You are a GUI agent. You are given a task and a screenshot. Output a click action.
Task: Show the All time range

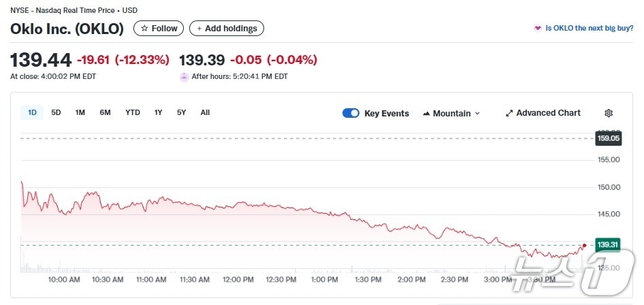click(x=205, y=113)
